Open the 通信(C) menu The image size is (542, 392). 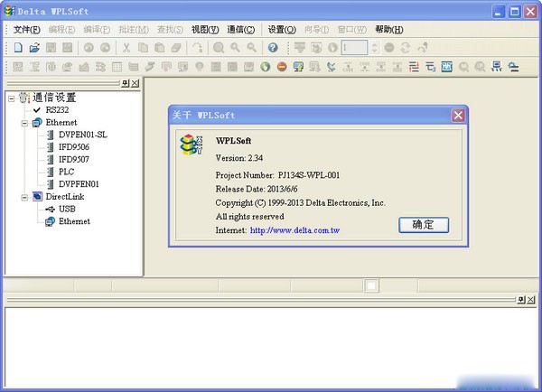tap(241, 30)
